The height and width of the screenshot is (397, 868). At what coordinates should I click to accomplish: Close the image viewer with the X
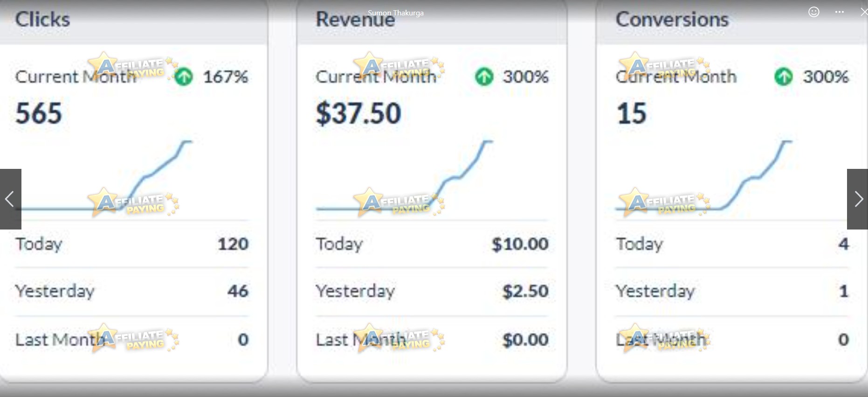coord(864,12)
